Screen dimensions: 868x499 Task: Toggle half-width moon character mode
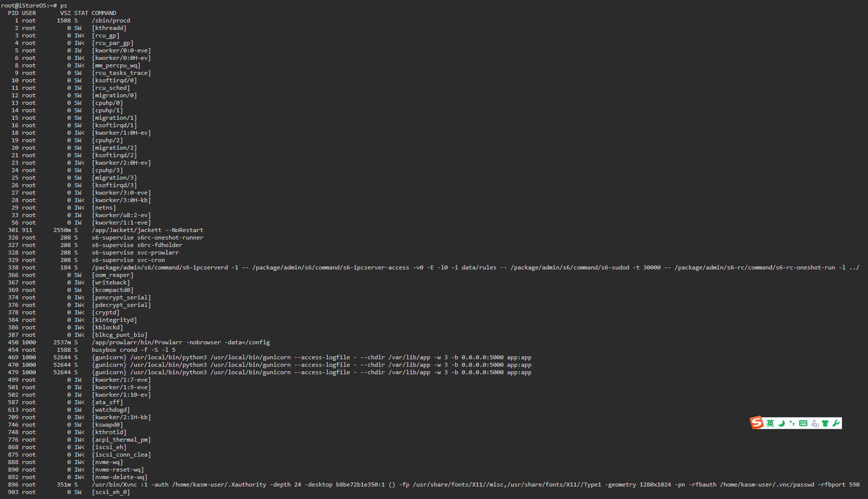[781, 423]
